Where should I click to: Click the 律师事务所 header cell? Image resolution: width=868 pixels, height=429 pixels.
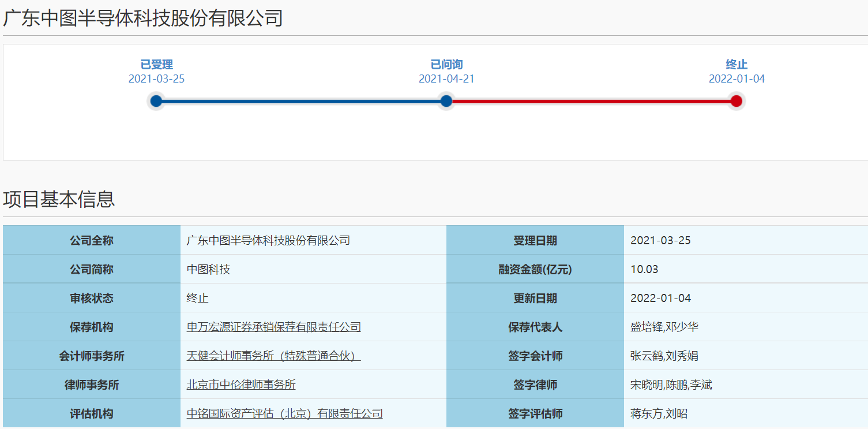pyautogui.click(x=92, y=385)
